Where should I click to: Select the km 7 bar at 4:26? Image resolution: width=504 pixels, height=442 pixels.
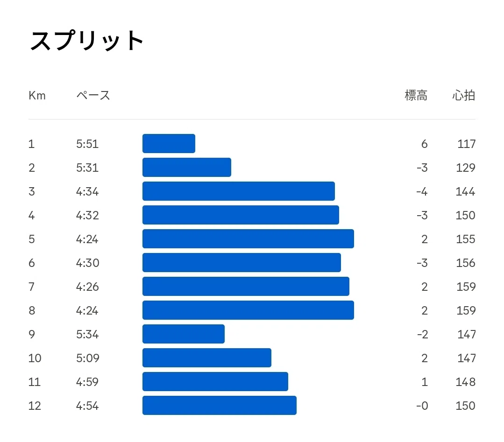(246, 286)
